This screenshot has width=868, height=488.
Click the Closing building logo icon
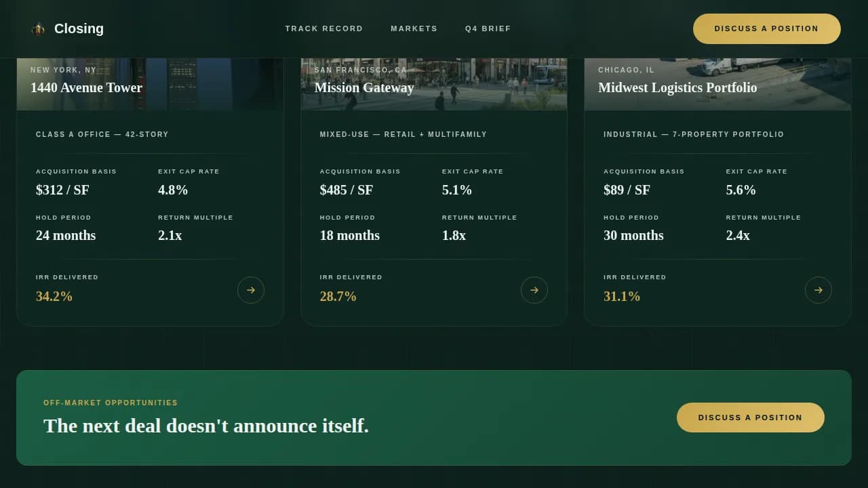click(39, 28)
